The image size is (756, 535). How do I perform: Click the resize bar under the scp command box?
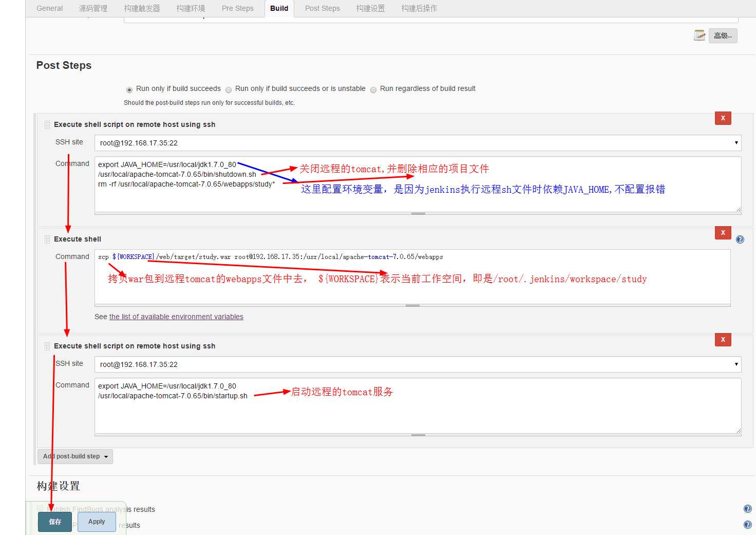click(412, 305)
